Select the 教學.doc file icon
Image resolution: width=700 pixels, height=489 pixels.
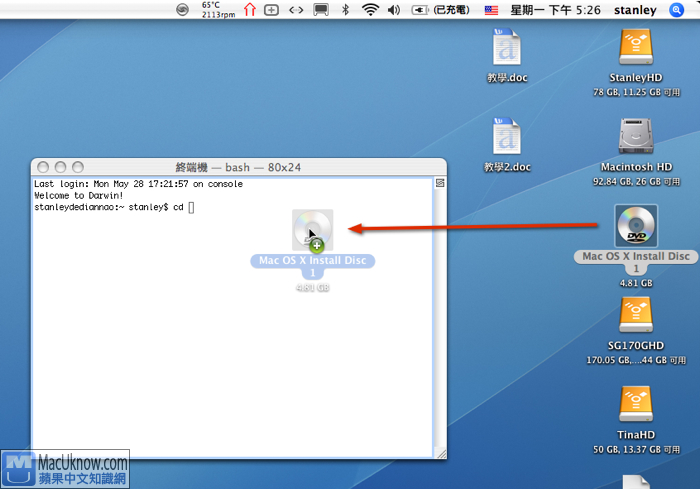tap(507, 47)
